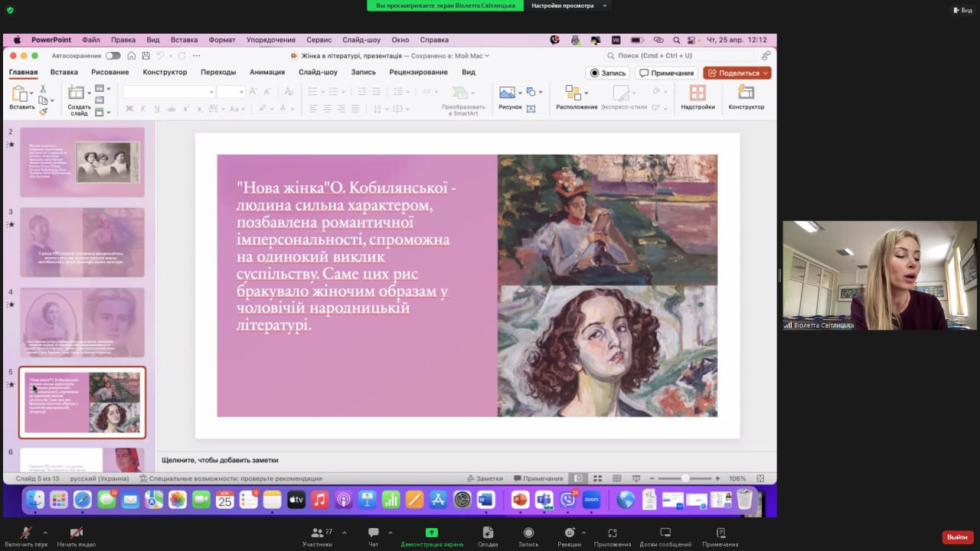Open the Рисунок (Picture) insert tool
This screenshot has height=551, width=980.
coord(507,93)
